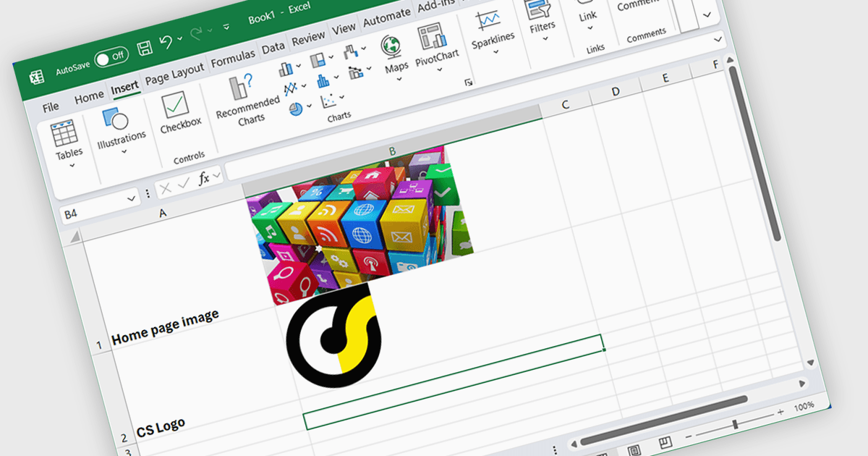The image size is (868, 456).
Task: Click the Redo arrow icon
Action: pos(196,34)
